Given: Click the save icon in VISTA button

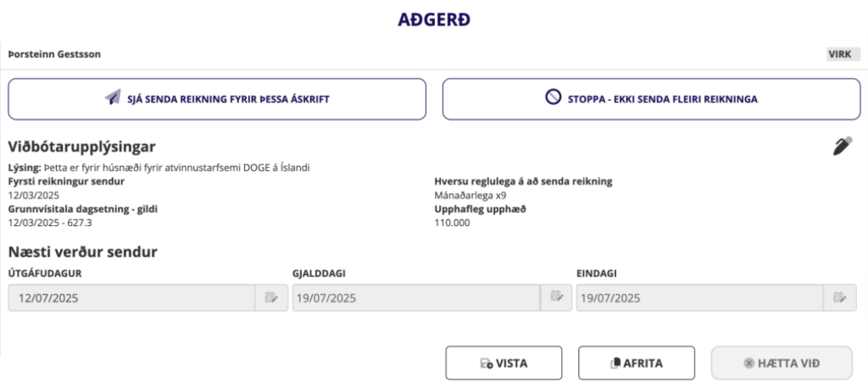Looking at the screenshot, I should 487,363.
